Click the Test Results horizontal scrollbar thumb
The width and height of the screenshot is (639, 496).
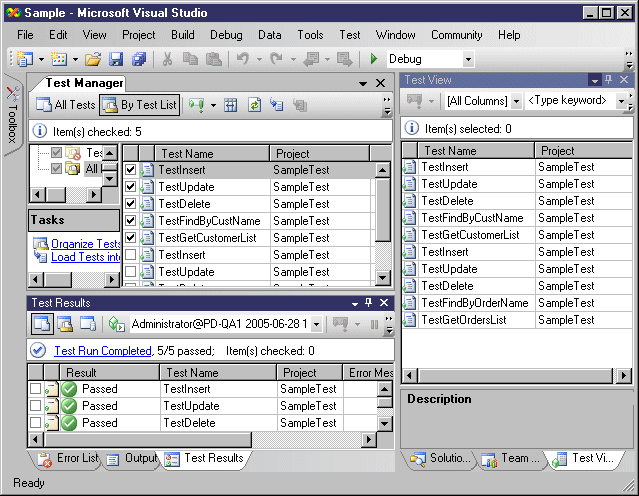coord(148,440)
